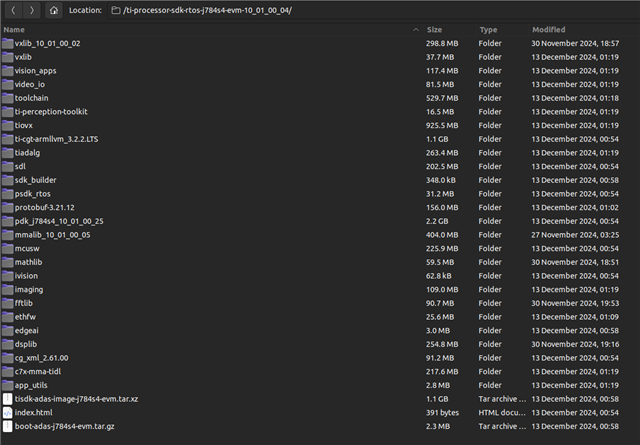Sort files by the Modified column
Viewport: 640px width, 445px height.
[549, 30]
